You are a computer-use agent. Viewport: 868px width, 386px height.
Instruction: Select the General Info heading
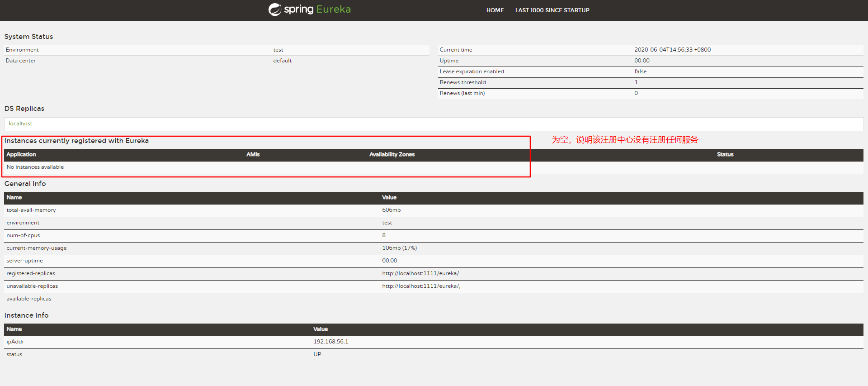(x=25, y=184)
